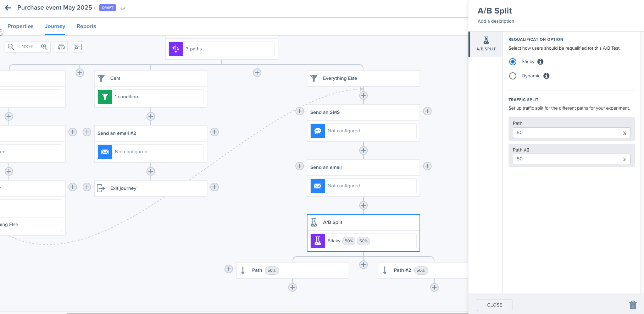Click the Sticky 50% 50% summary row
Viewport: 644px width, 314px height.
[363, 241]
